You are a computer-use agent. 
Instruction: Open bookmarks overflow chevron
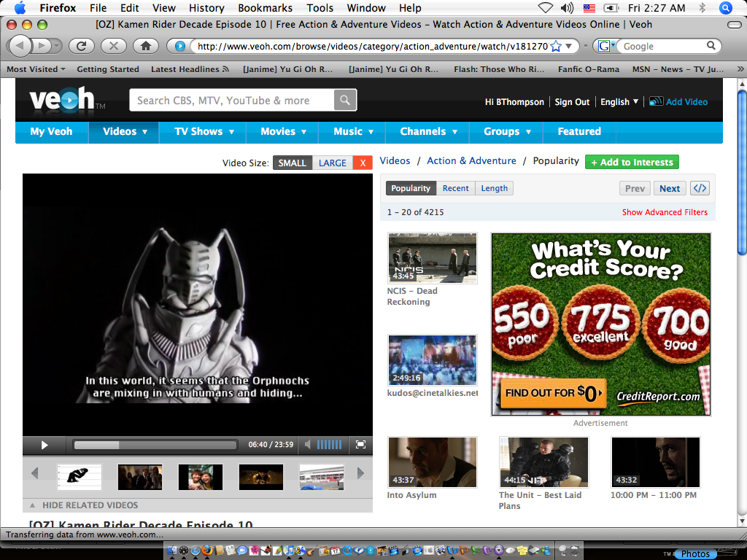[740, 69]
